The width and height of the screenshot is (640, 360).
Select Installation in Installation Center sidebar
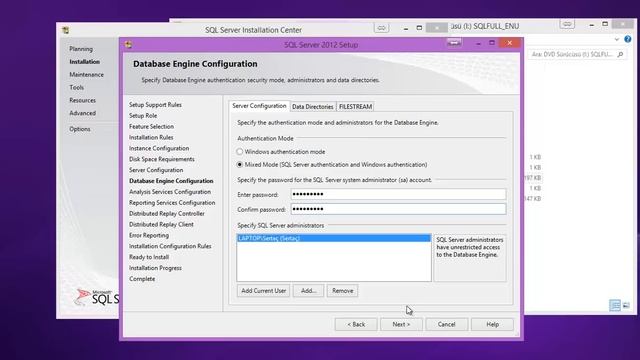(84, 62)
